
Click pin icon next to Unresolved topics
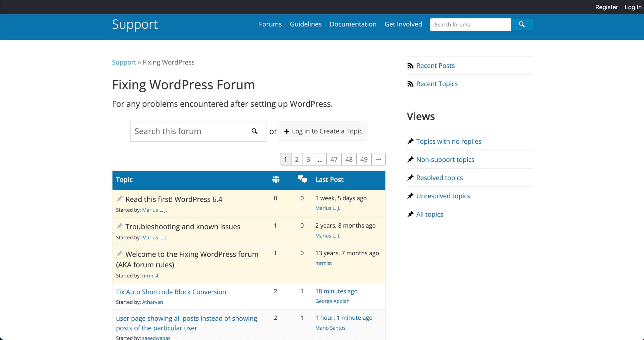point(410,196)
